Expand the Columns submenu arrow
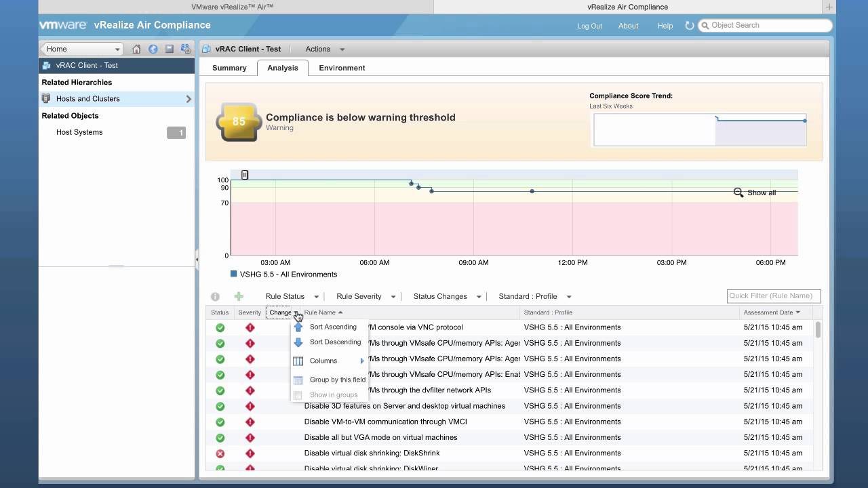The height and width of the screenshot is (488, 868). [362, 361]
